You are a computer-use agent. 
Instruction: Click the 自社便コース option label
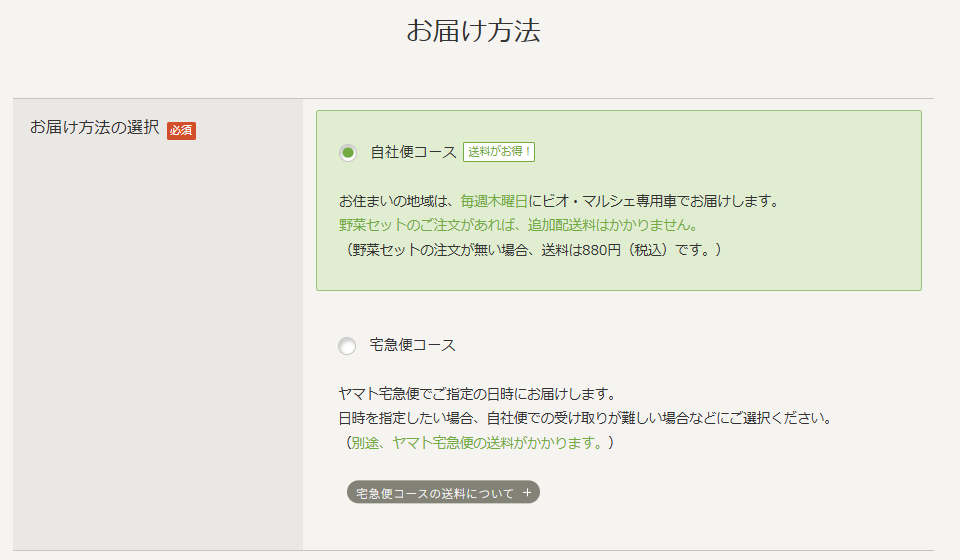tap(413, 152)
